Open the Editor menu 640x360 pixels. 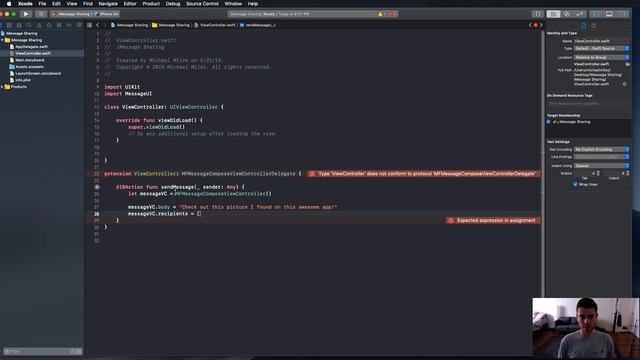[130, 4]
